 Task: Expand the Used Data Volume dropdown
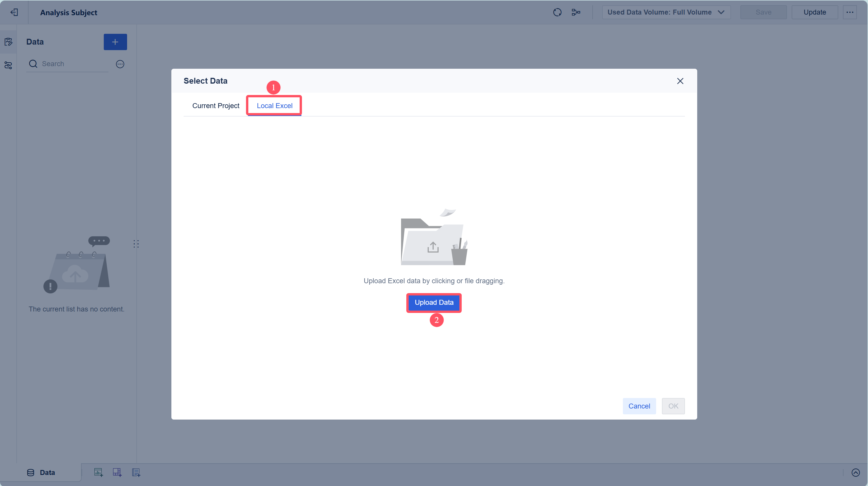666,13
